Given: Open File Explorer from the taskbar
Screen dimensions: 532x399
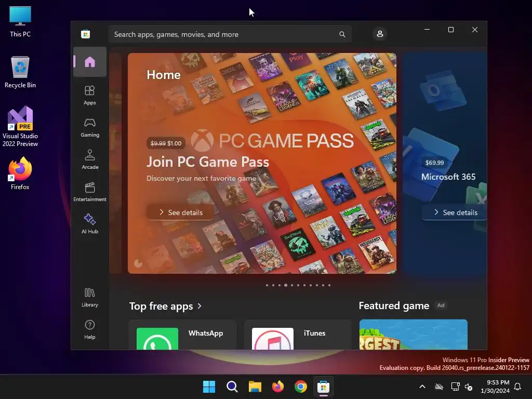Looking at the screenshot, I should click(x=255, y=387).
